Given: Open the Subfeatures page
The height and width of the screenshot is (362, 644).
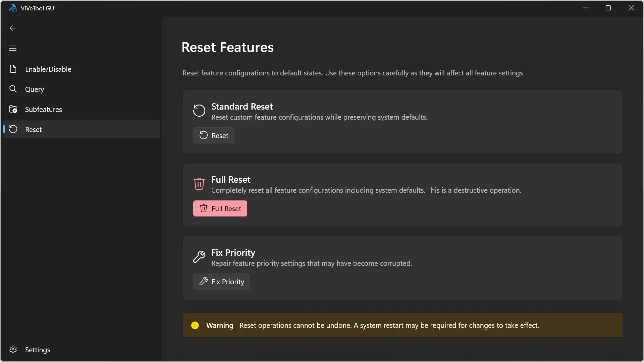Looking at the screenshot, I should pos(81,109).
